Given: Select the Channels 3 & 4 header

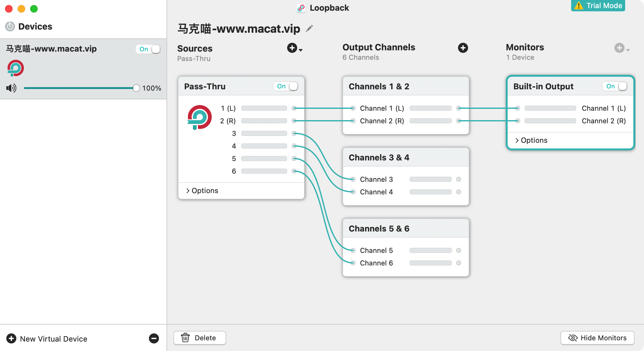Looking at the screenshot, I should pyautogui.click(x=379, y=157).
